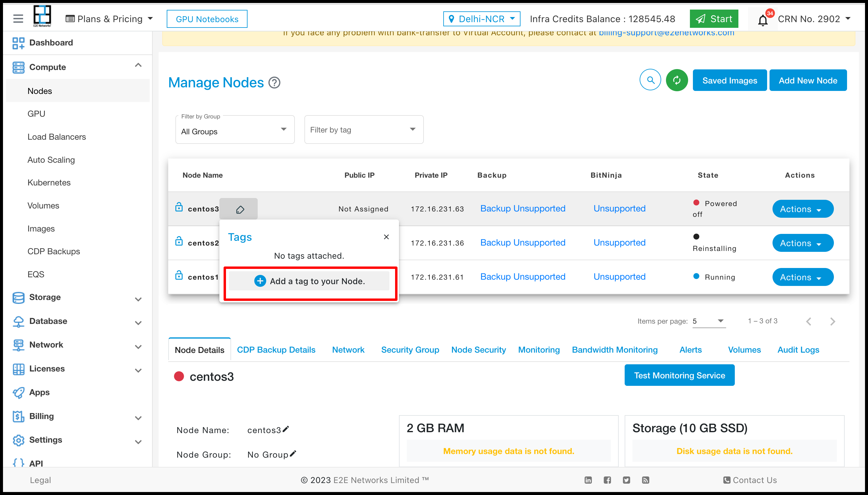Expand the Settings section

pos(138,442)
